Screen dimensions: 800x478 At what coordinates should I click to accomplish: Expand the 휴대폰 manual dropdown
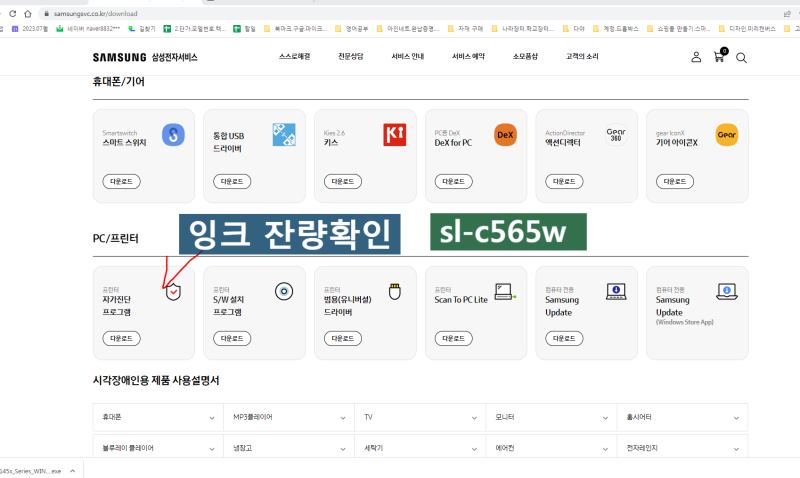pyautogui.click(x=158, y=417)
